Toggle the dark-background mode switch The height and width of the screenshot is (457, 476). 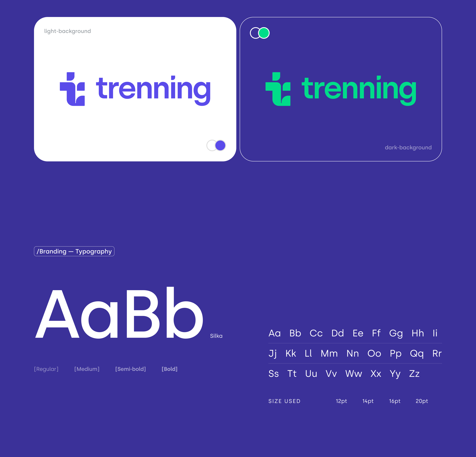(260, 33)
